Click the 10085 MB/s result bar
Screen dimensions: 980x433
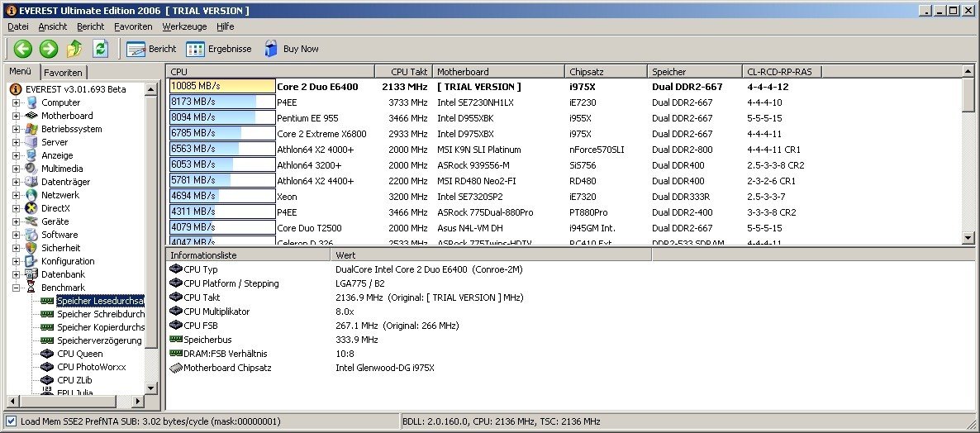pos(222,86)
